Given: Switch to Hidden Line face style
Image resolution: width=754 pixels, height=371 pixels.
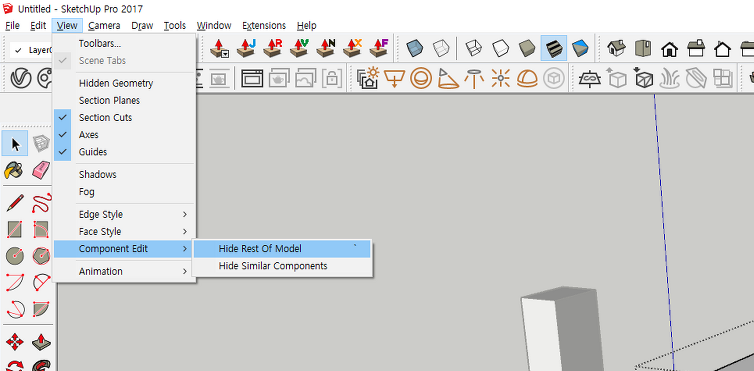Looking at the screenshot, I should (x=501, y=49).
